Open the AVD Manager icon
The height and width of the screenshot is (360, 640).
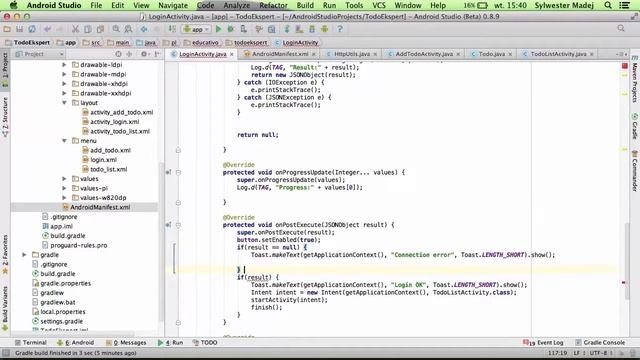point(300,29)
